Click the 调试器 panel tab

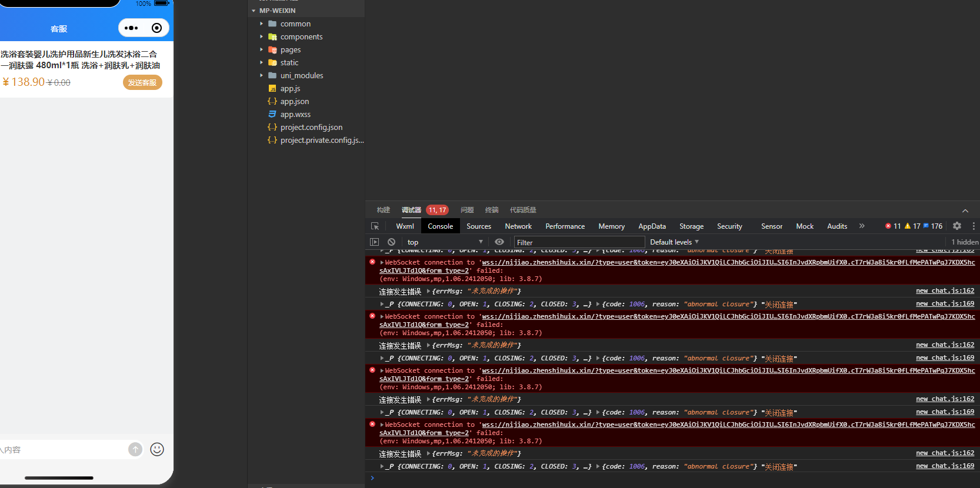(411, 210)
